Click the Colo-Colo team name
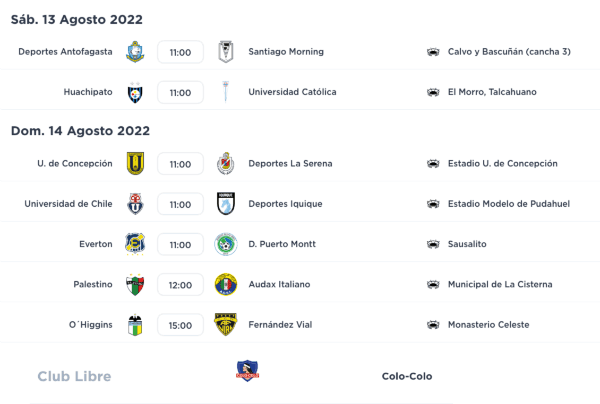The height and width of the screenshot is (404, 600). [x=407, y=377]
